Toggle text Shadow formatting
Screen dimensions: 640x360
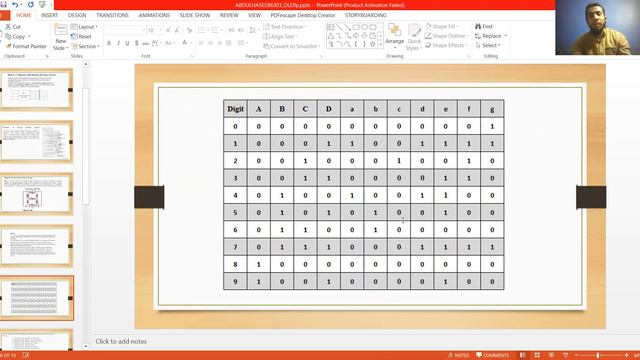click(x=136, y=43)
